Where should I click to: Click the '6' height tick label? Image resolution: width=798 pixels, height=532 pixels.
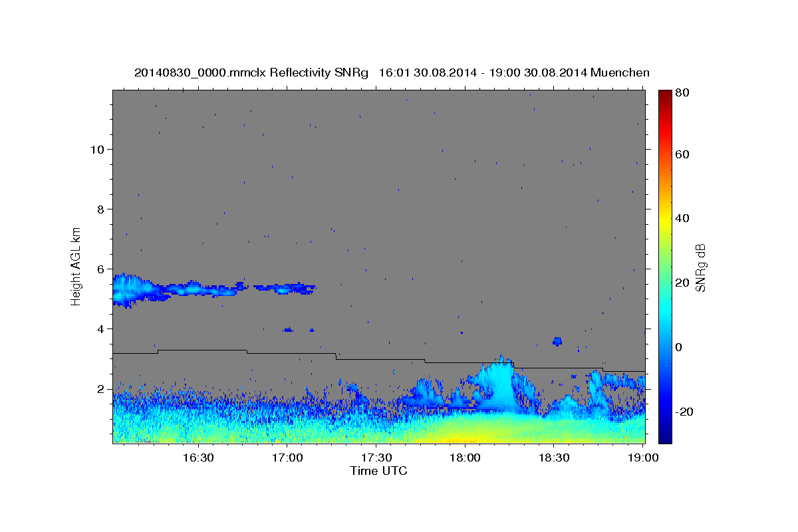click(100, 269)
